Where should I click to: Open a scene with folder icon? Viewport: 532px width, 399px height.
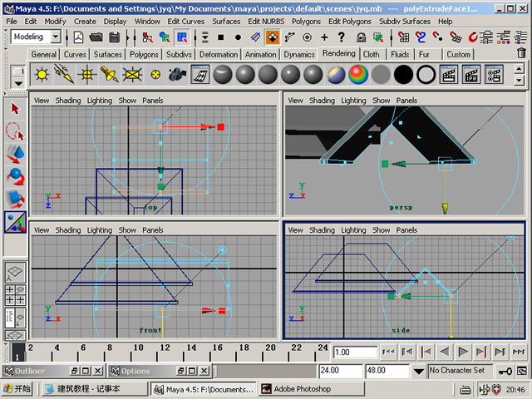click(x=96, y=37)
